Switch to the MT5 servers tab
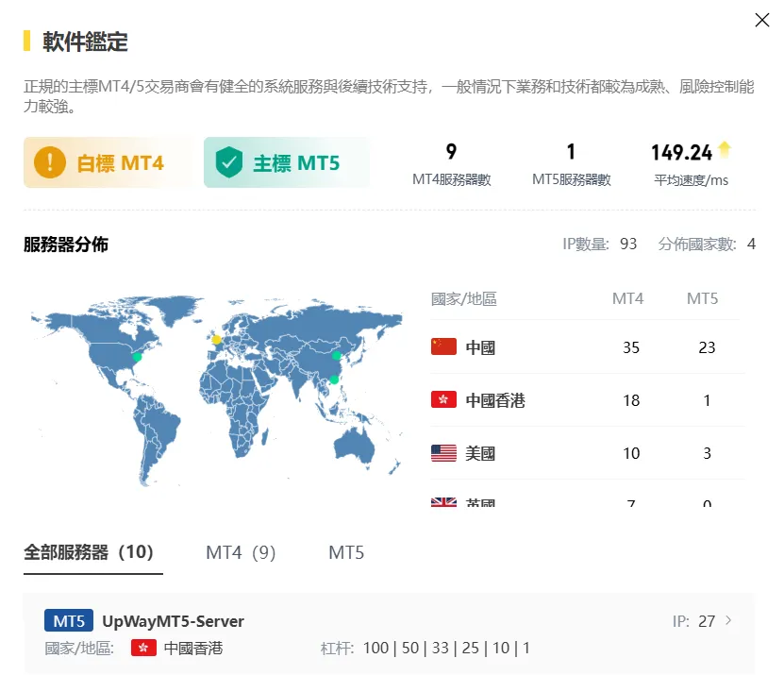 346,553
